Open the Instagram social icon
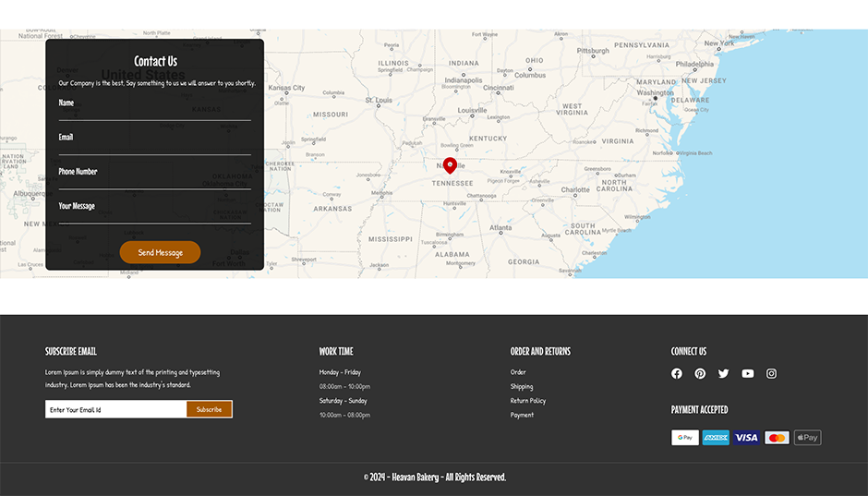868x496 pixels. point(772,374)
